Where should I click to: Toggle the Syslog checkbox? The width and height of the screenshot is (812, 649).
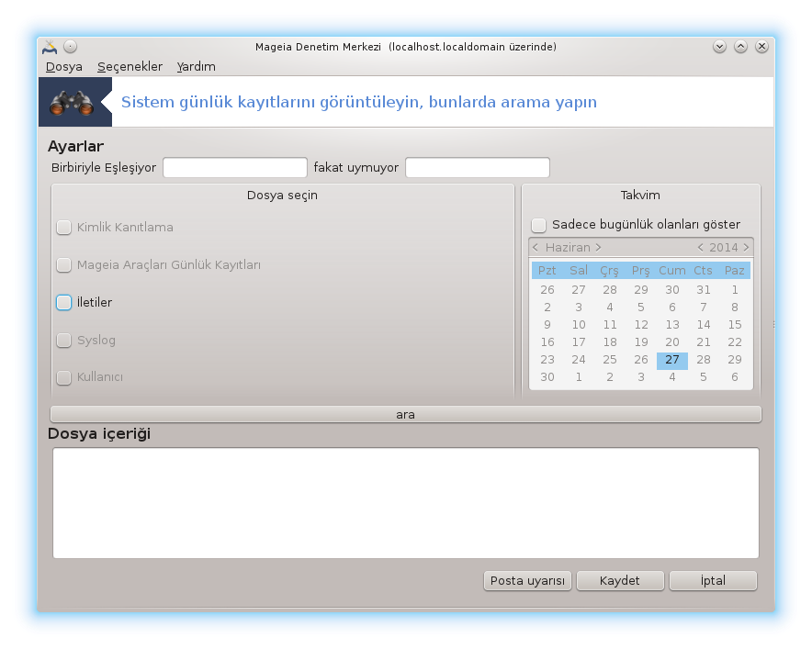pyautogui.click(x=63, y=340)
